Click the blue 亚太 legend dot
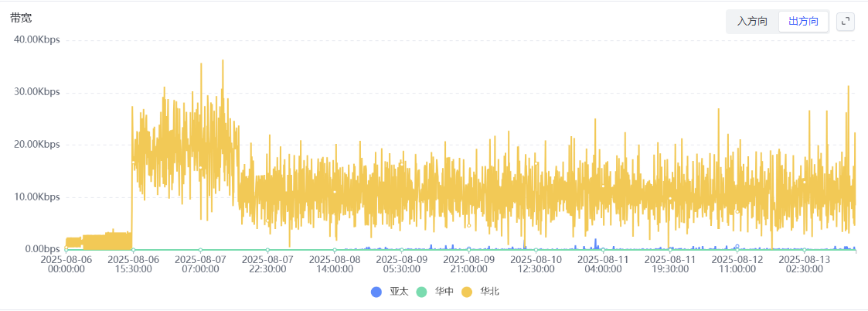The image size is (868, 311). tap(376, 292)
